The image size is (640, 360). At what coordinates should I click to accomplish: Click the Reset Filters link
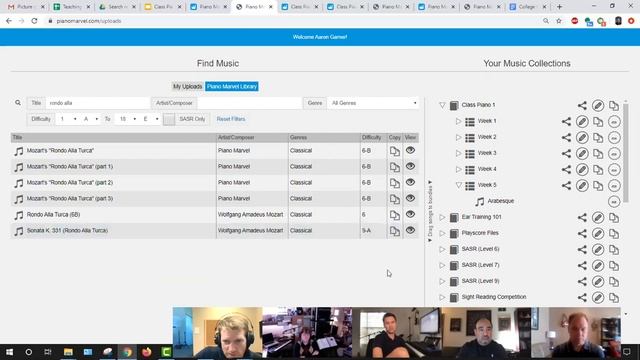click(x=231, y=119)
